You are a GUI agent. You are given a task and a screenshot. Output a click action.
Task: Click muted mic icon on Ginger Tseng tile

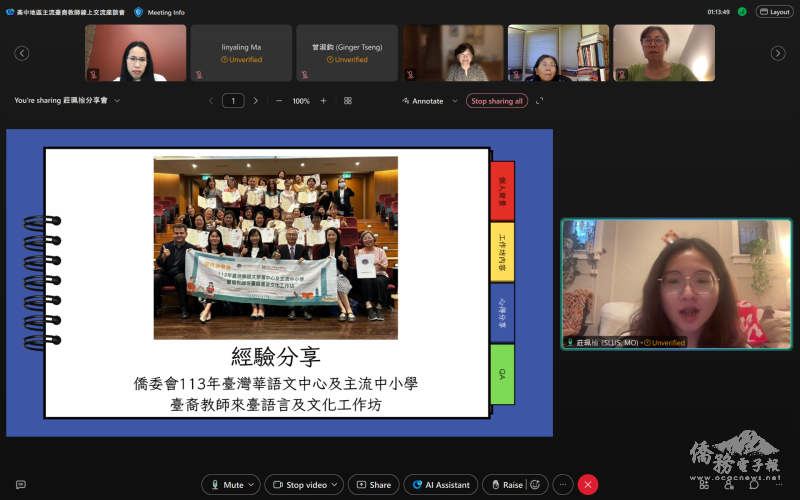tap(305, 74)
